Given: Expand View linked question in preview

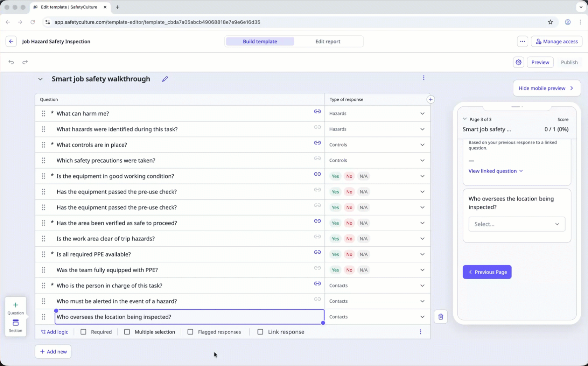Looking at the screenshot, I should [x=496, y=171].
